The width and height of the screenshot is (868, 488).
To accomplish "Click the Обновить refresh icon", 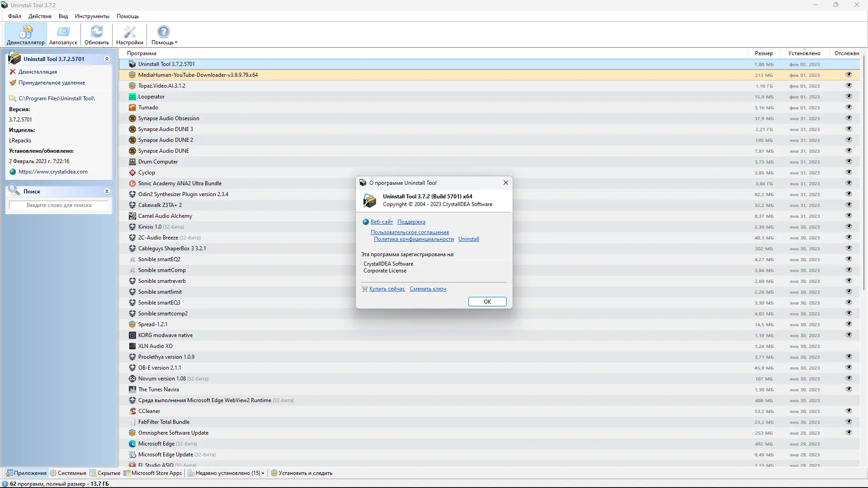I will (96, 32).
